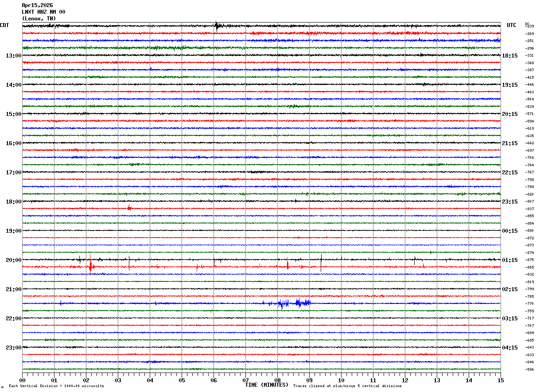Click the date text "Apr15,2026"
Viewport: 536px width, 392px height.
coord(37,5)
